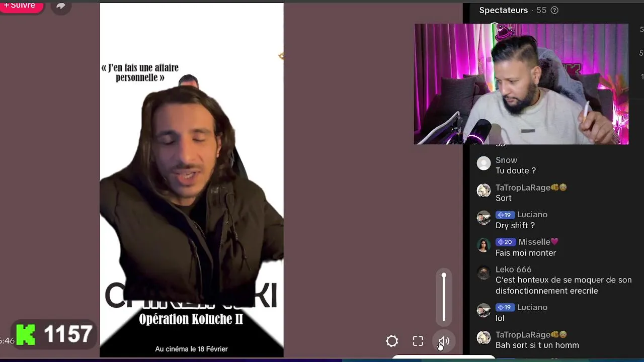This screenshot has width=644, height=362.
Task: Click the share arrow icon
Action: pos(61,6)
